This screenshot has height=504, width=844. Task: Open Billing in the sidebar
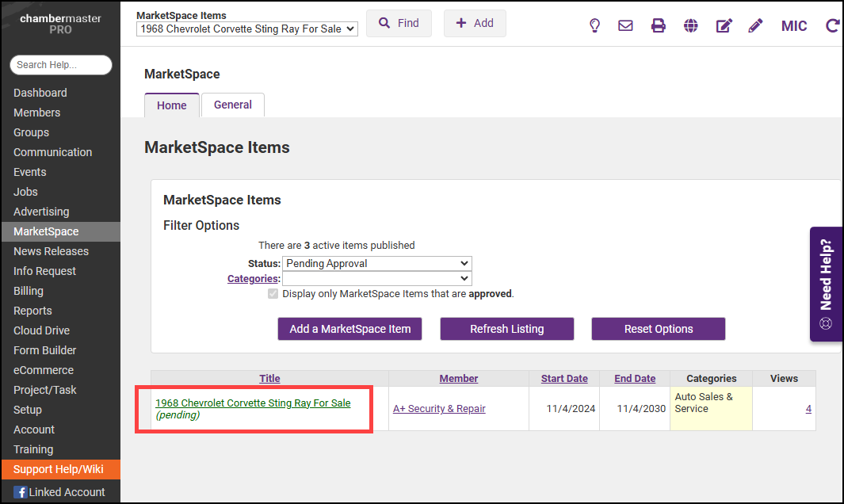[29, 292]
